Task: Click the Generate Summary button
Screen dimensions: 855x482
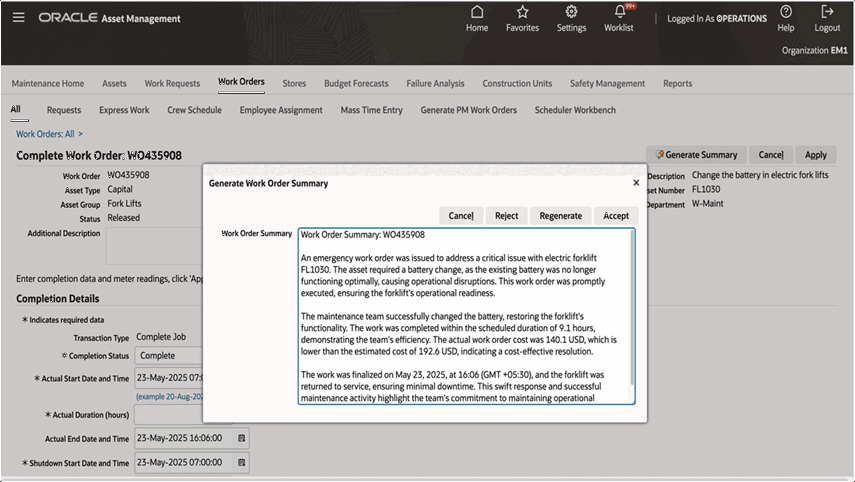Action: [696, 155]
